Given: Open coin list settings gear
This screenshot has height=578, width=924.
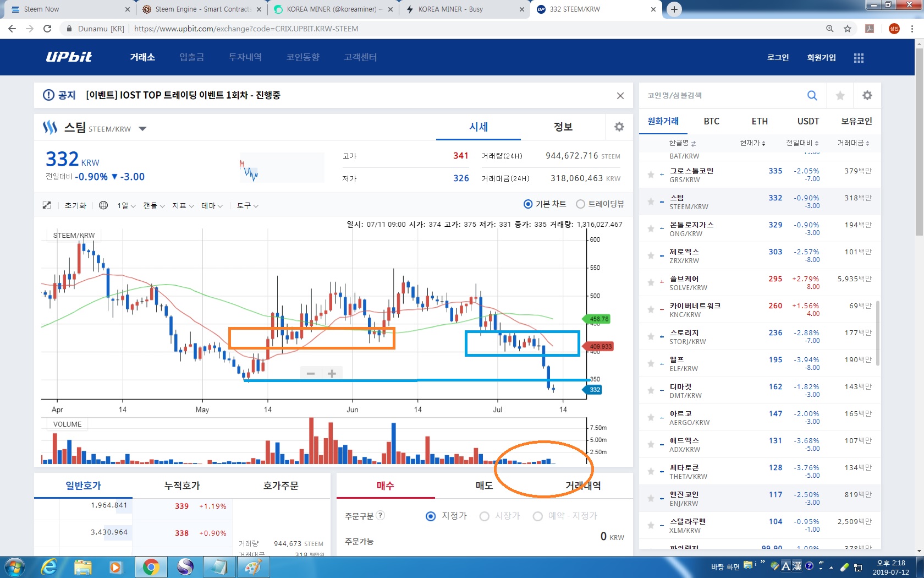Looking at the screenshot, I should (867, 95).
